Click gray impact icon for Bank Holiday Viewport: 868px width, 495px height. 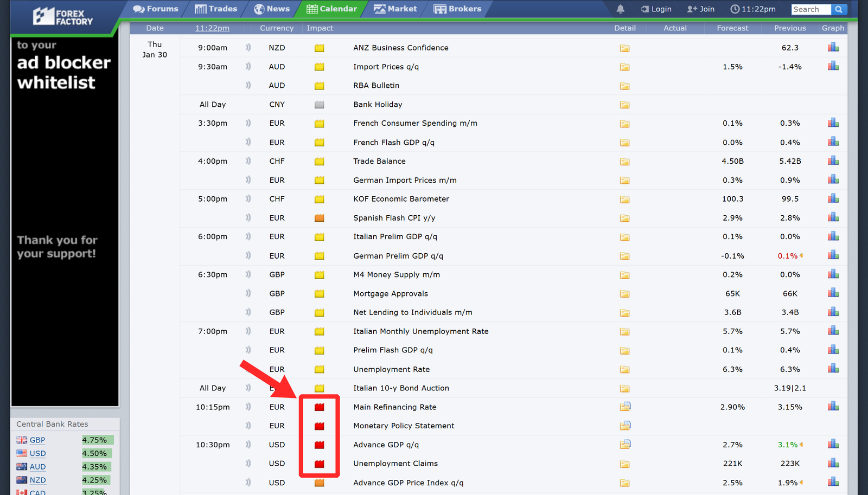click(x=320, y=105)
